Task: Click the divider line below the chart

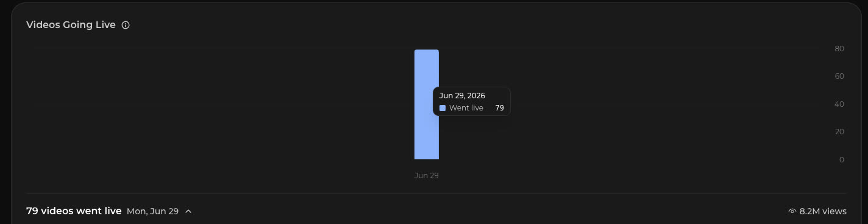Action: [436, 194]
